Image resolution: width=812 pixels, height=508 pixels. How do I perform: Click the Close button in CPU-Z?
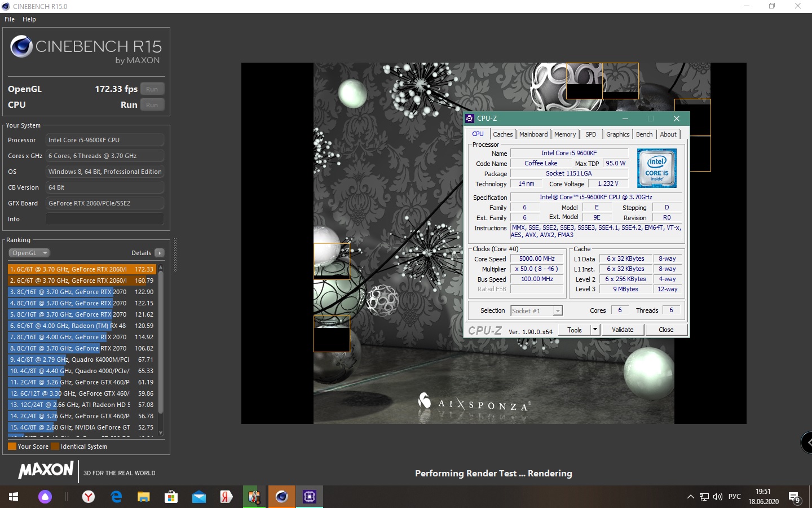pos(666,330)
